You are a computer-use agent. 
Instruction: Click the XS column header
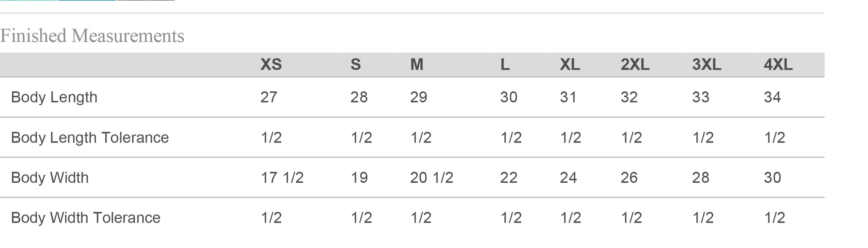[271, 65]
